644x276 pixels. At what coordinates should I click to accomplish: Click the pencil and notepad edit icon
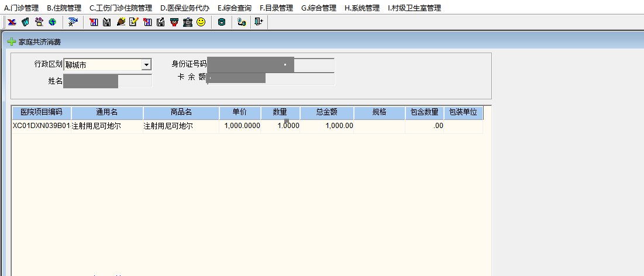pos(133,22)
